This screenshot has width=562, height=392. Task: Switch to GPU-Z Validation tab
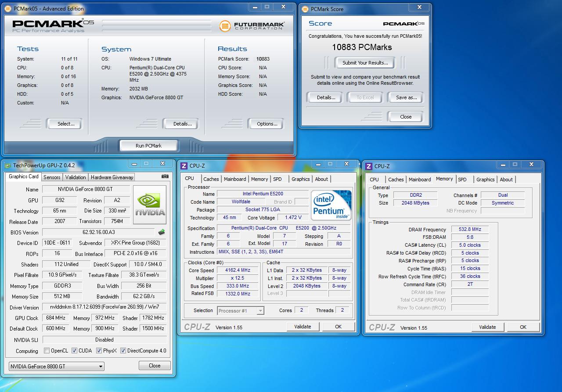tap(76, 177)
